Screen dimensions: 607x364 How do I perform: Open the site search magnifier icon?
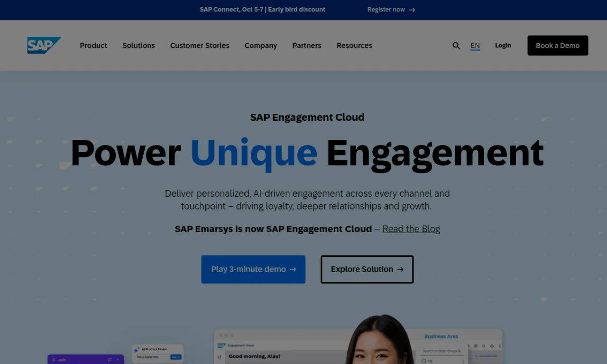point(456,45)
